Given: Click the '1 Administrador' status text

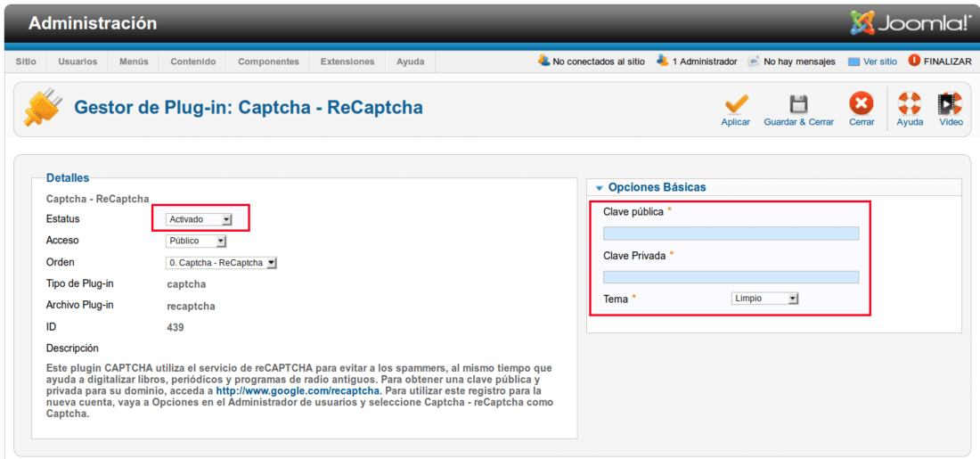Looking at the screenshot, I should [x=705, y=61].
